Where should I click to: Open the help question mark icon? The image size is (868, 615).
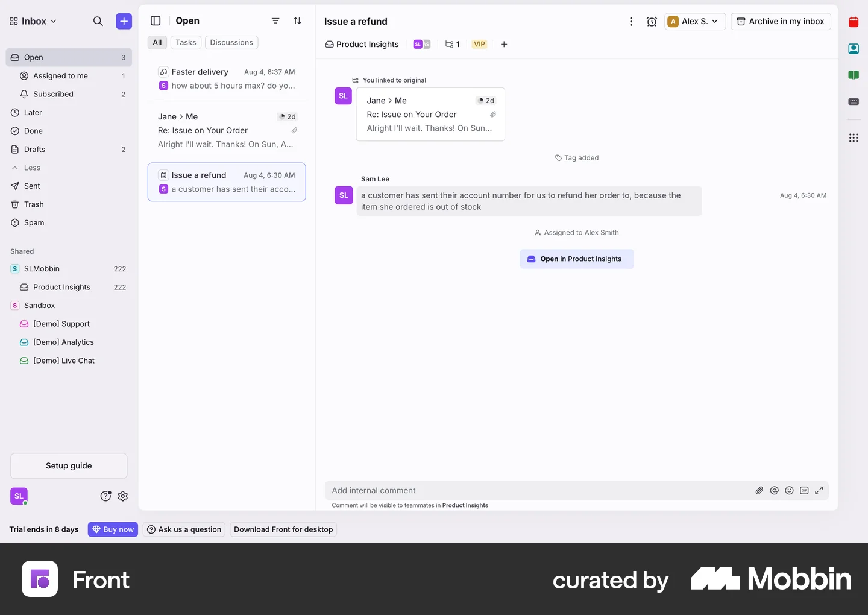tap(105, 496)
